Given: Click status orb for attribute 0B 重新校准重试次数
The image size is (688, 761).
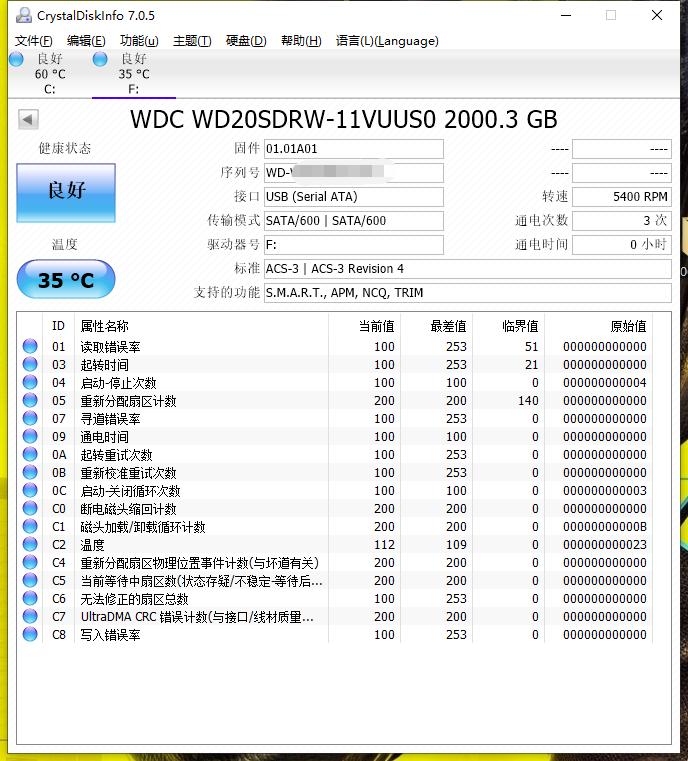Looking at the screenshot, I should tap(30, 472).
